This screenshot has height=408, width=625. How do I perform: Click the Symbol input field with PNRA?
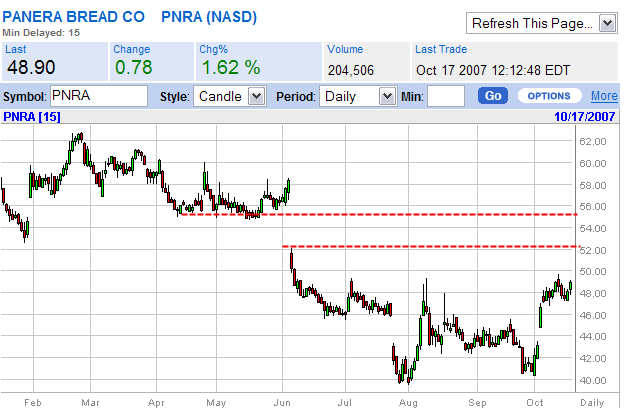point(99,96)
